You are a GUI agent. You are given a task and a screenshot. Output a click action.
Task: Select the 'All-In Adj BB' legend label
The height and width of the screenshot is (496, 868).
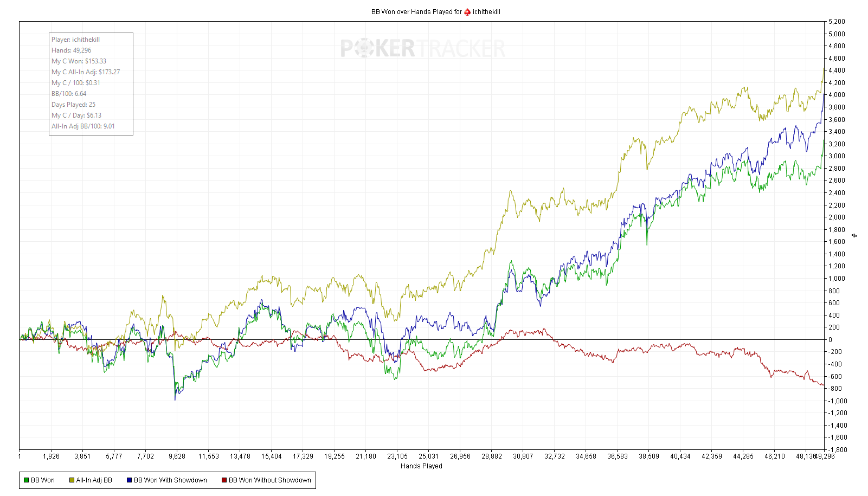(x=94, y=480)
